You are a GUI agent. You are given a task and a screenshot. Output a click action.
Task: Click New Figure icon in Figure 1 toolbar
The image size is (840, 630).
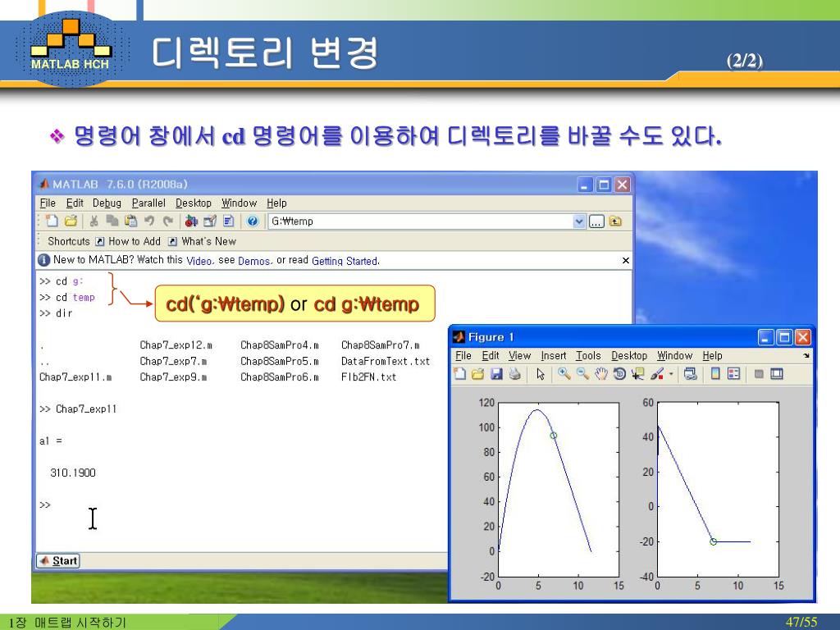pyautogui.click(x=459, y=374)
